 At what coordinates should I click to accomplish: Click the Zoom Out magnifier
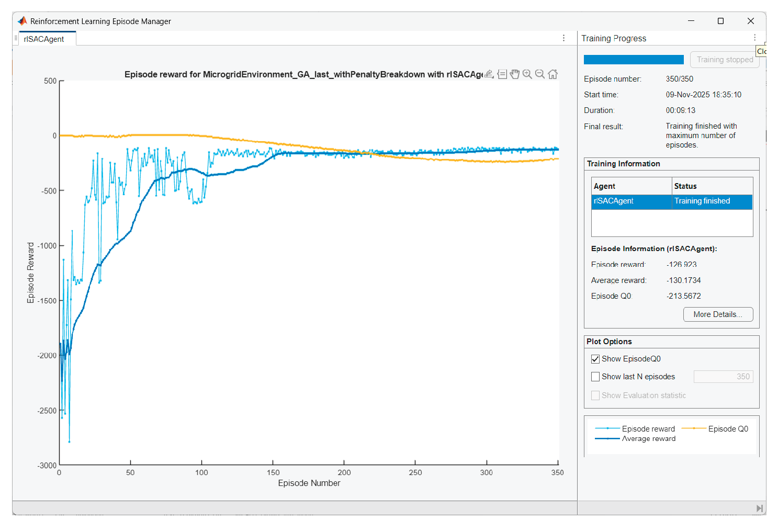(x=540, y=74)
